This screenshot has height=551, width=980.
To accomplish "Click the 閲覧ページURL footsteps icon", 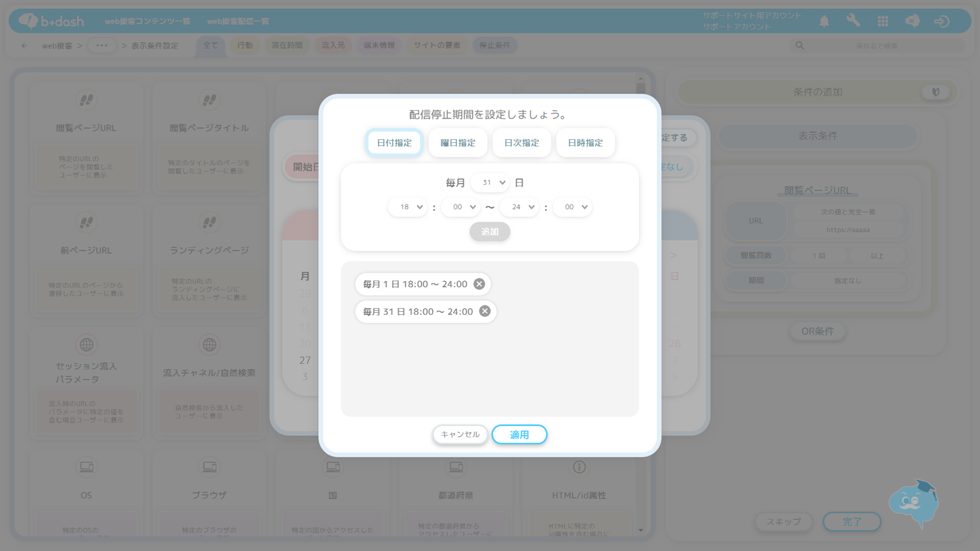I will tap(86, 100).
